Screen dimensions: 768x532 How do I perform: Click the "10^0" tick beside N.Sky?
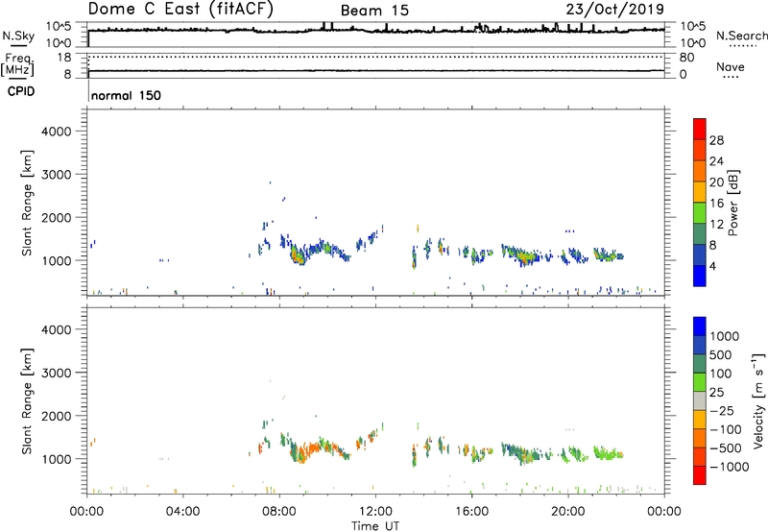tap(60, 43)
